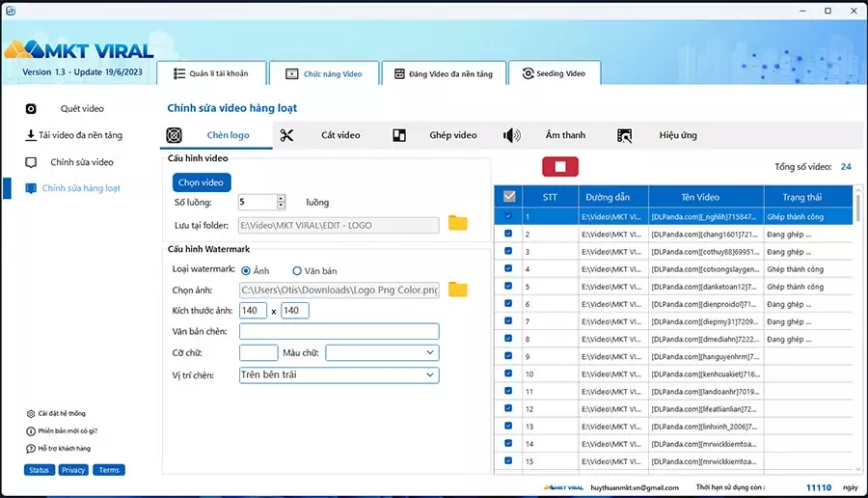
Task: Click the Tải video đa nền tảng download icon
Action: (31, 135)
